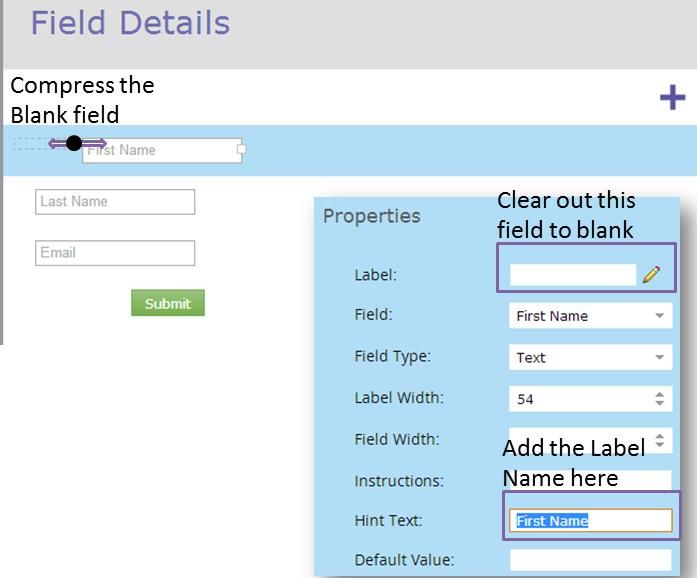Click the Properties panel title
Image resolution: width=697 pixels, height=578 pixels.
coord(372,216)
